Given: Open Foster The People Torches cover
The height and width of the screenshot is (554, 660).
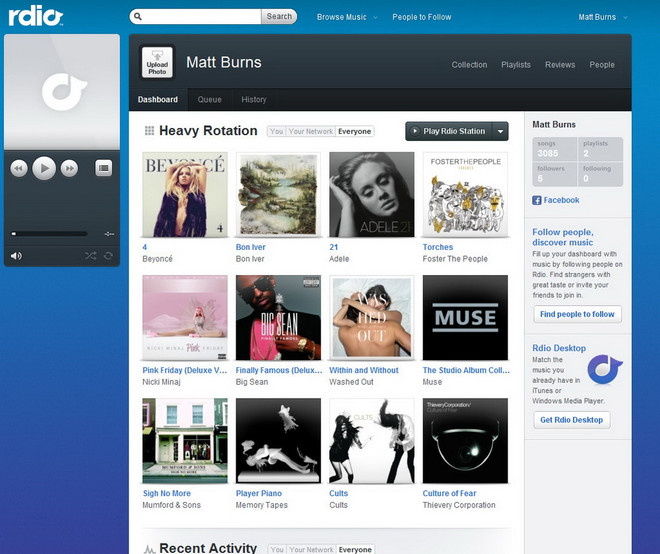Looking at the screenshot, I should 465,194.
